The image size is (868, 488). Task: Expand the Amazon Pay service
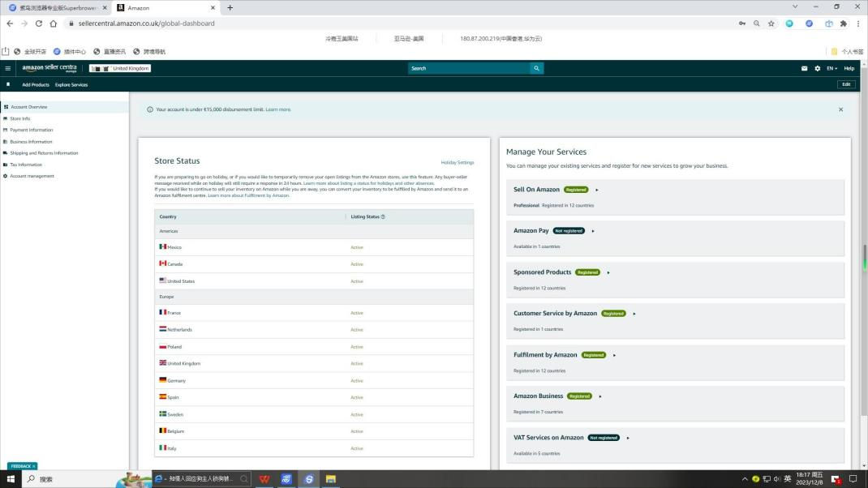pyautogui.click(x=593, y=231)
